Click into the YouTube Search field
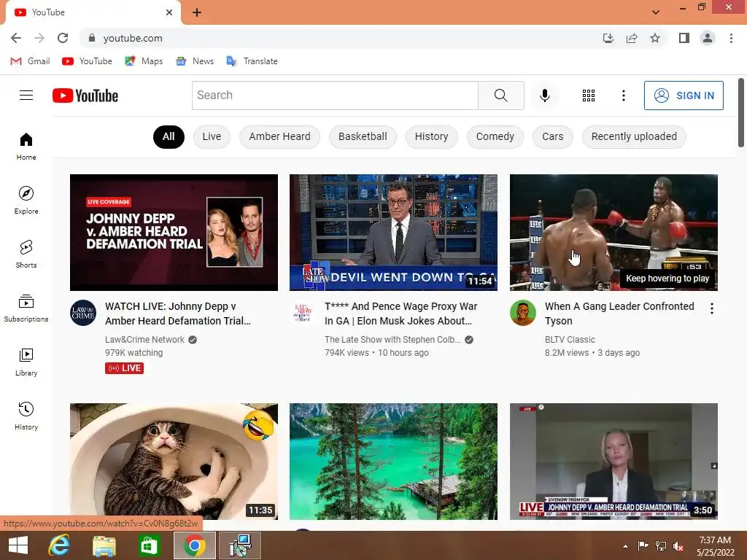Screen dimensions: 747x560 [335, 96]
